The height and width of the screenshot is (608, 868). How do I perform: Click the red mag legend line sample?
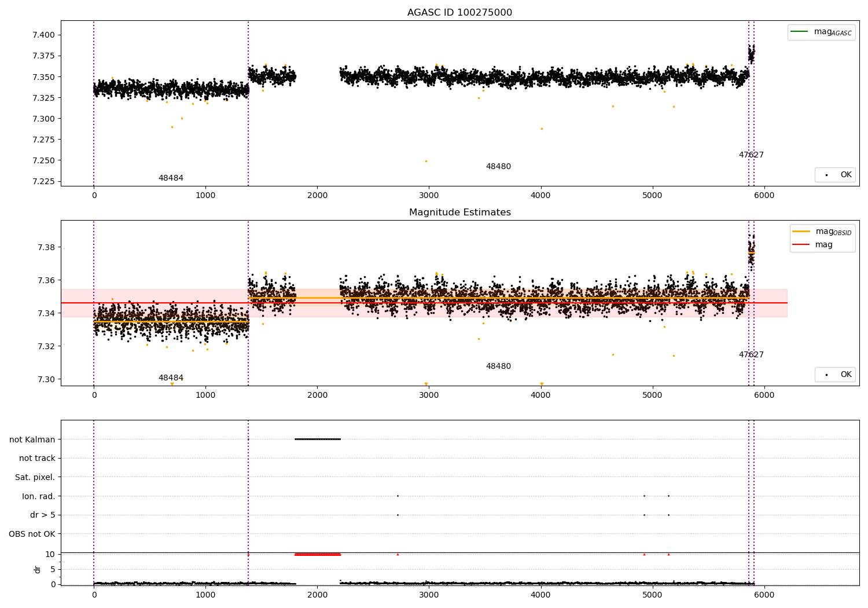point(801,245)
